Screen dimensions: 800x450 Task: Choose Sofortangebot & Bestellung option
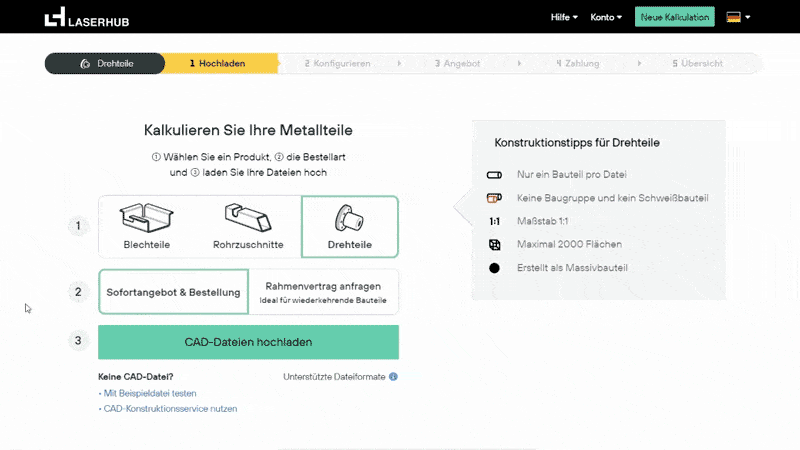coord(173,292)
